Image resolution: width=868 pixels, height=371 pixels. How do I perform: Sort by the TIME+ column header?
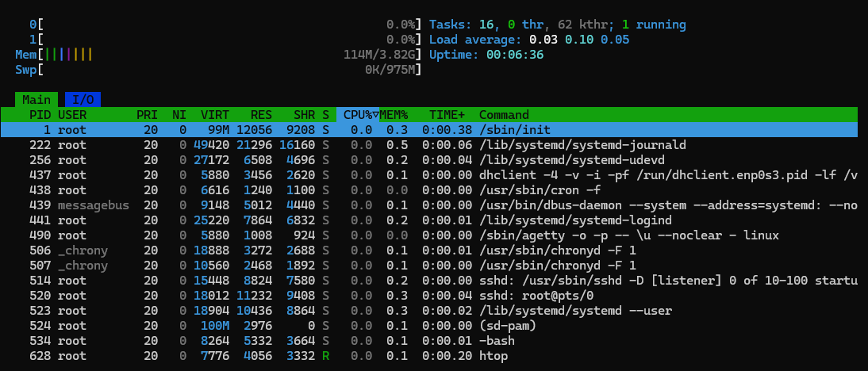[x=447, y=115]
